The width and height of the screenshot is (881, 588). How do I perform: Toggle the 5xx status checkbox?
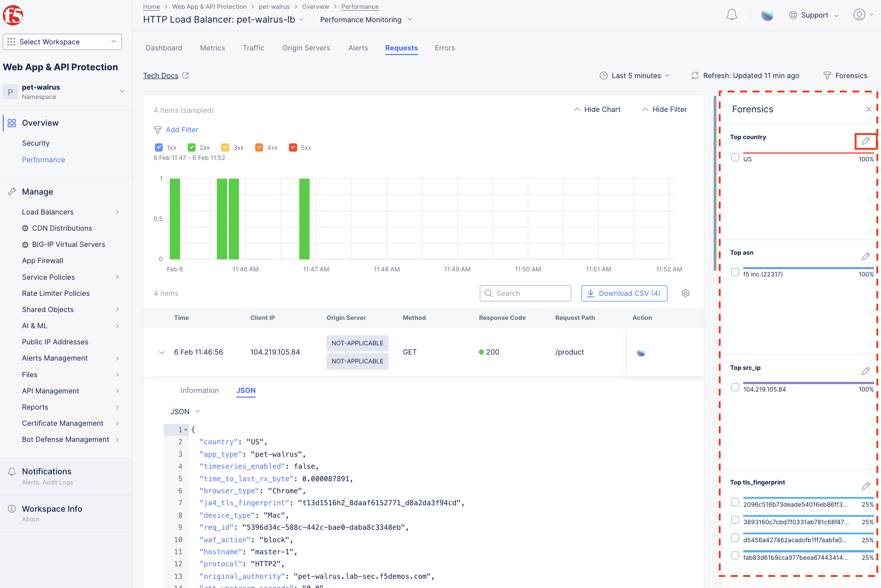pyautogui.click(x=293, y=147)
